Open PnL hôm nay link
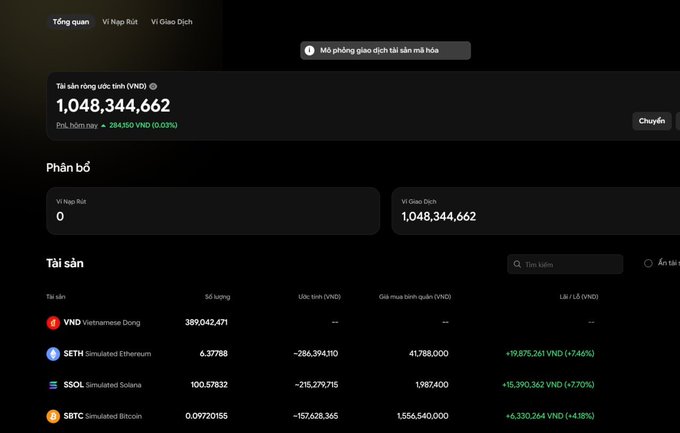Image resolution: width=680 pixels, height=433 pixels. click(77, 125)
